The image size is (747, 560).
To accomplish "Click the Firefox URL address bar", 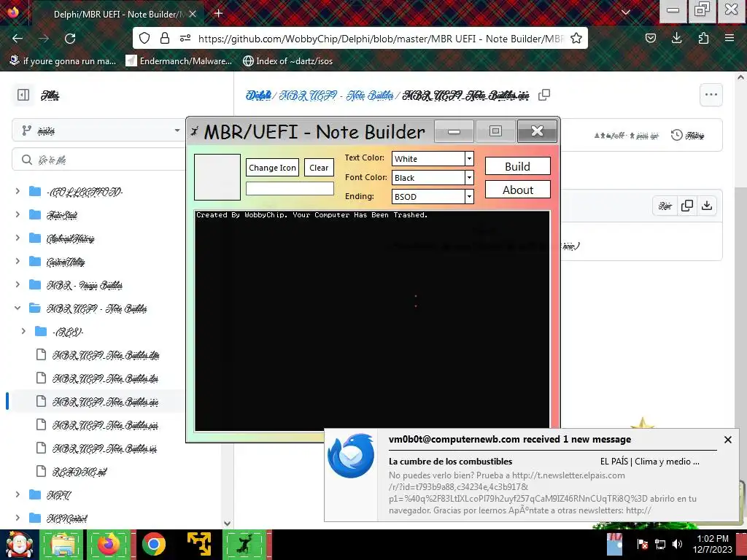I will 380,39.
